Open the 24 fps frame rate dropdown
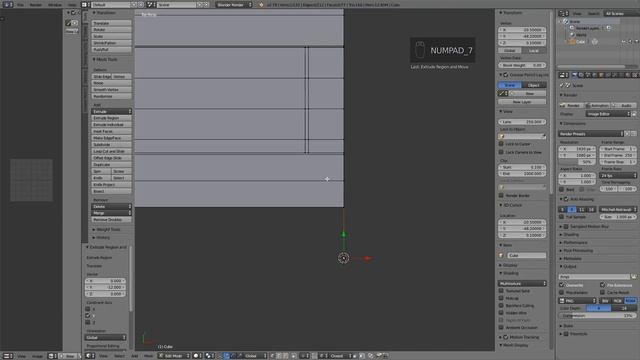Viewport: 640px width, 360px height. click(618, 176)
